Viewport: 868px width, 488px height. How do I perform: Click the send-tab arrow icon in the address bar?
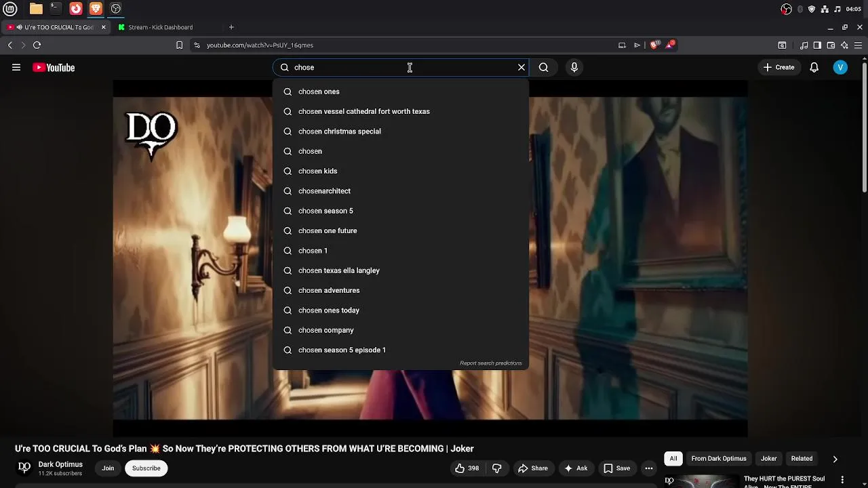[637, 45]
